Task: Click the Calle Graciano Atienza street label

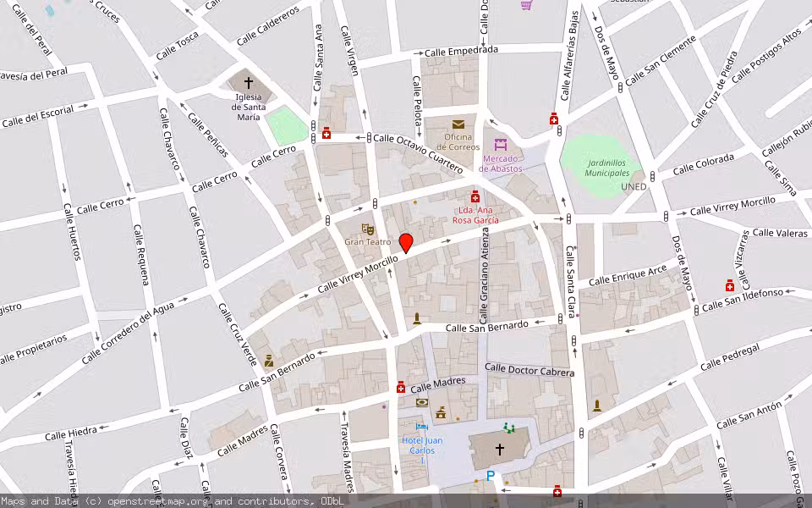Action: click(x=485, y=274)
